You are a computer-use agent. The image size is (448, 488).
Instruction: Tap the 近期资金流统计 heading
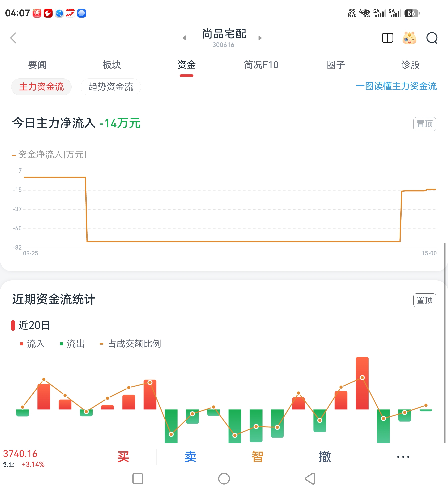coord(54,299)
